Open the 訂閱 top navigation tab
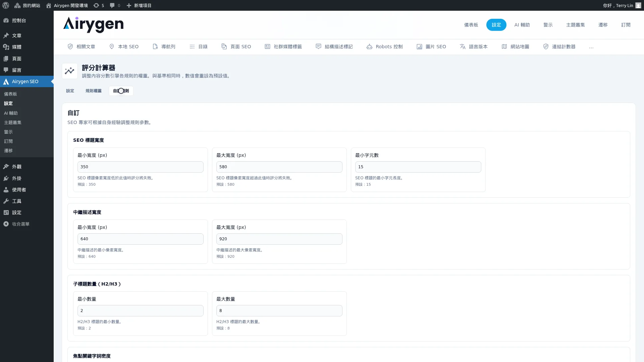Image resolution: width=644 pixels, height=362 pixels. click(626, 25)
